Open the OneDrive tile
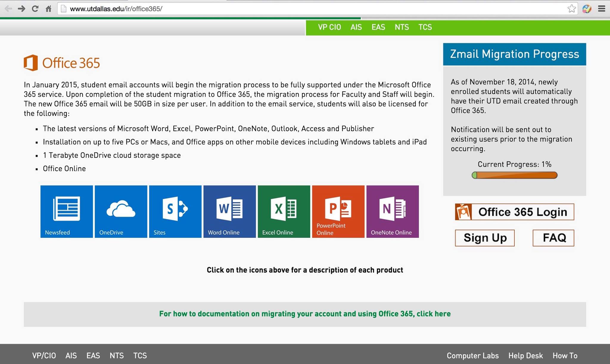The width and height of the screenshot is (610, 364). coord(121,212)
